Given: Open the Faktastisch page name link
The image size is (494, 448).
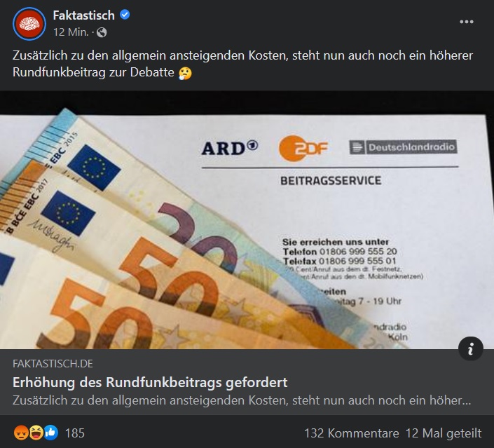Looking at the screenshot, I should pos(84,15).
